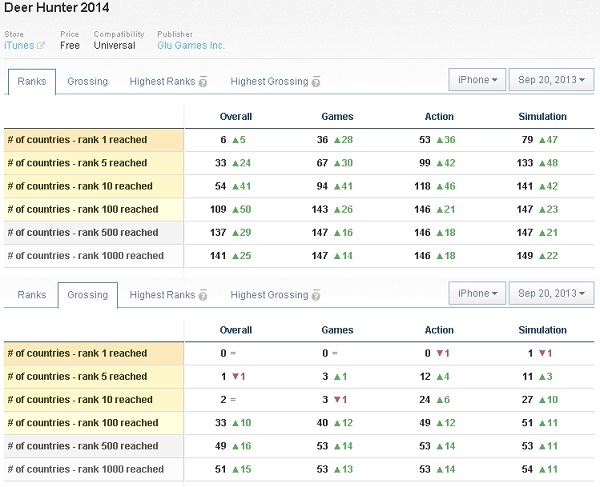The image size is (600, 487).
Task: Select 'rank 1000 reached' row label in Ranks table
Action: click(94, 256)
